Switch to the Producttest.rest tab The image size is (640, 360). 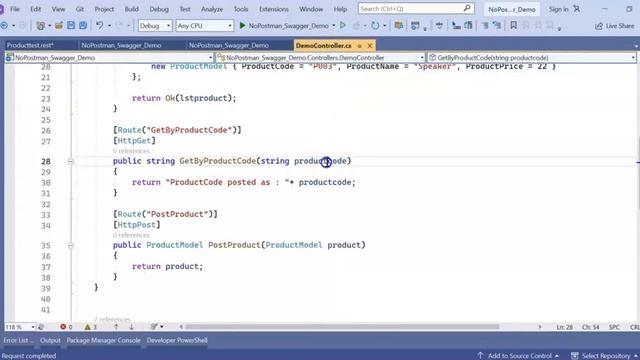tap(30, 45)
